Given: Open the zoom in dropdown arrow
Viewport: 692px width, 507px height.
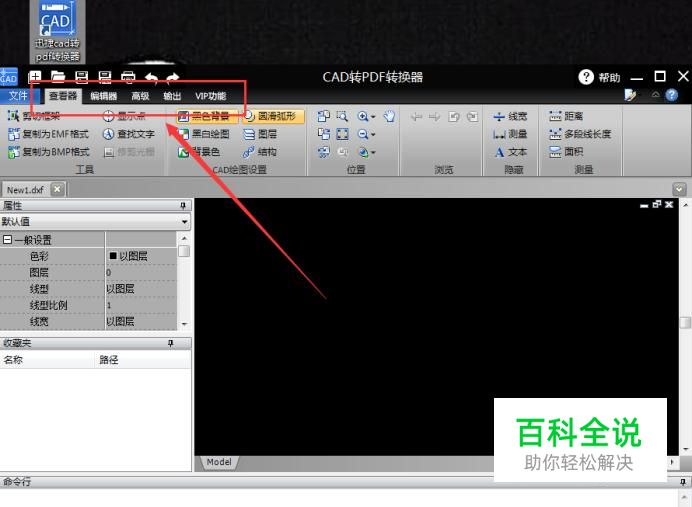Looking at the screenshot, I should click(x=373, y=116).
